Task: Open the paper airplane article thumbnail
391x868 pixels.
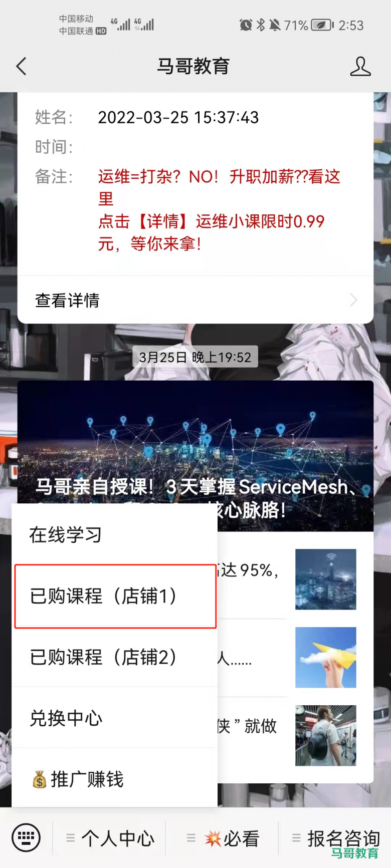Action: click(326, 657)
